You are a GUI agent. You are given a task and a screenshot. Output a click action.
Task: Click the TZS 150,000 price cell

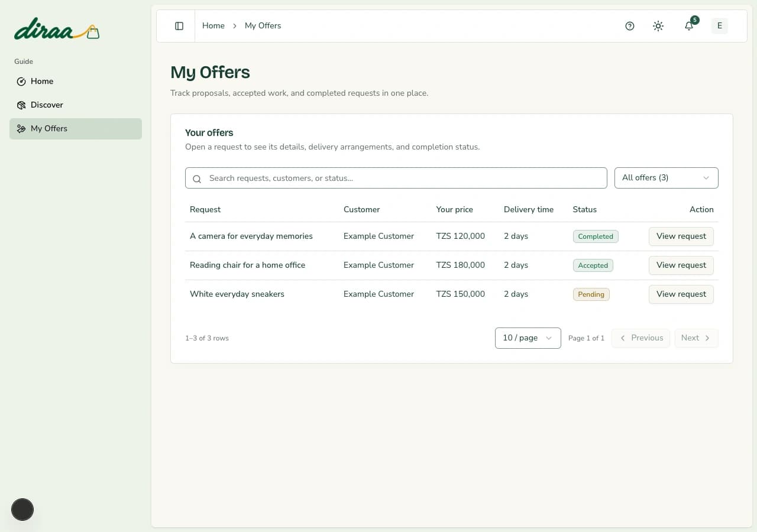point(461,294)
